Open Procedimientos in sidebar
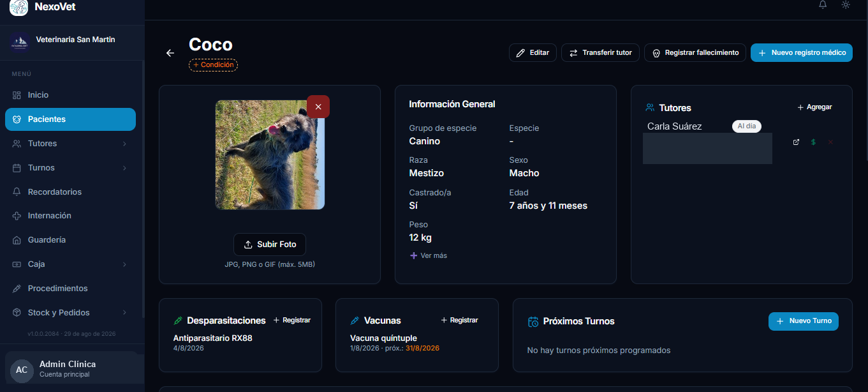The width and height of the screenshot is (868, 392). pos(70,289)
